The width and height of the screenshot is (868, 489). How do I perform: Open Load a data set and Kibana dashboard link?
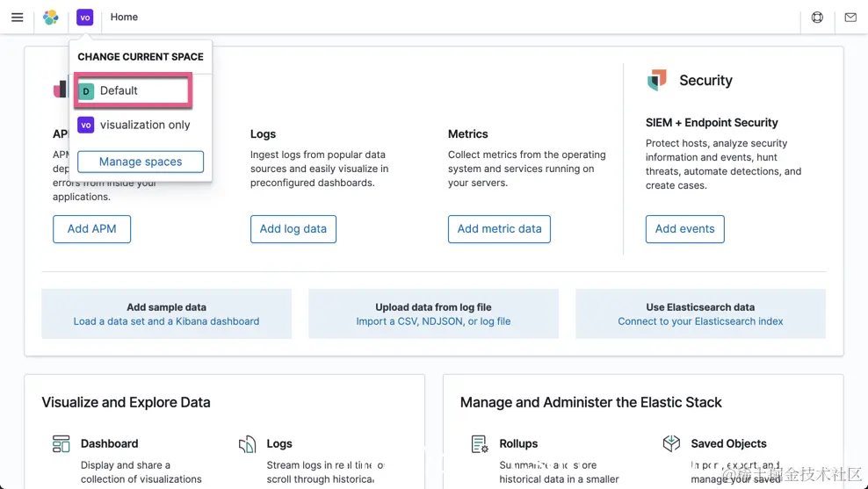pos(167,321)
